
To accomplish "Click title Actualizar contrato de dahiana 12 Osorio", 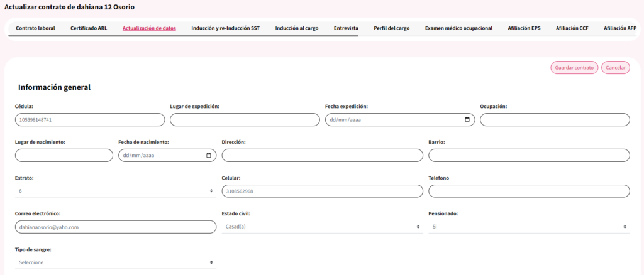I will 69,7.
